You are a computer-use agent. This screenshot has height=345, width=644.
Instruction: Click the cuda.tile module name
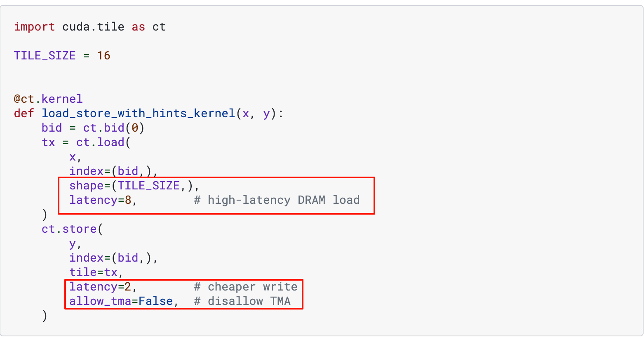pyautogui.click(x=93, y=27)
